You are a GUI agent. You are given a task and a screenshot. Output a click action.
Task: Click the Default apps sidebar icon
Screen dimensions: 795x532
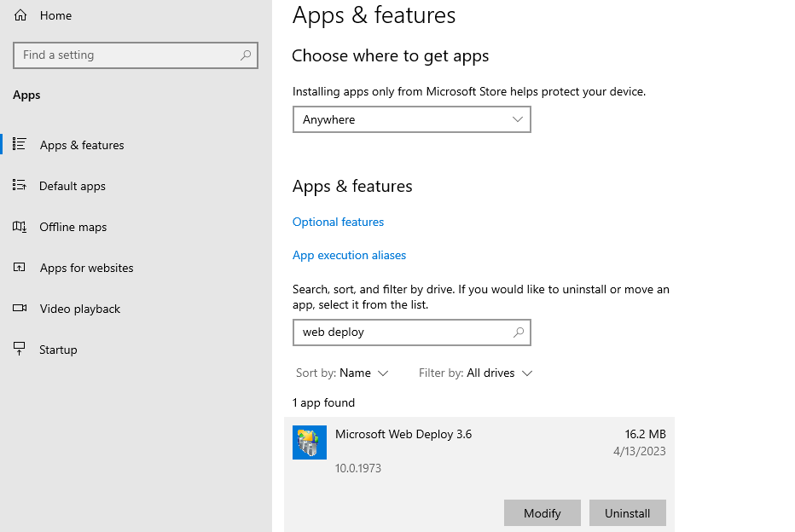coord(20,186)
